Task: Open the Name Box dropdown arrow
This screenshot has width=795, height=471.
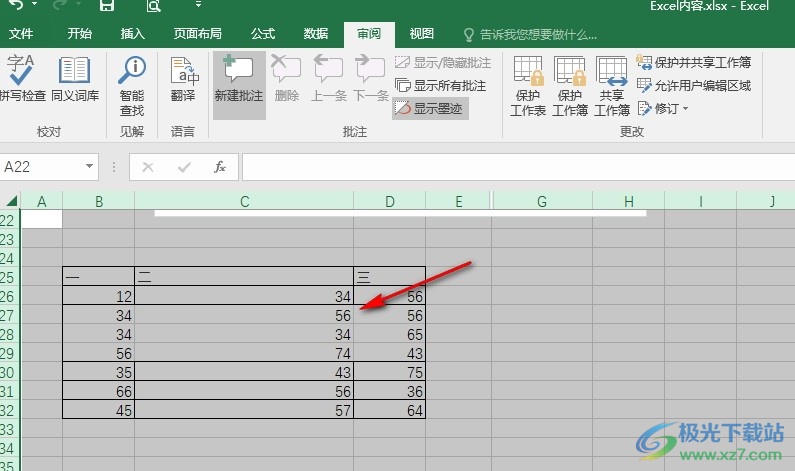Action: click(90, 167)
